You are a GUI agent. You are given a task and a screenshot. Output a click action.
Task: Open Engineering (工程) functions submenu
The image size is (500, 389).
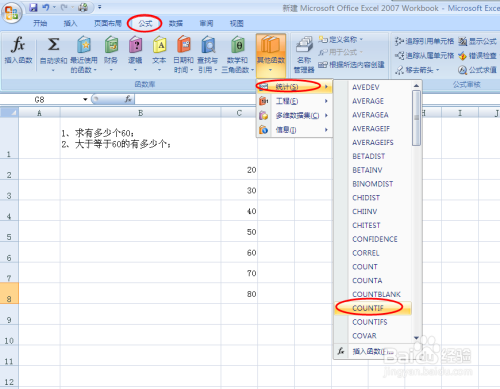pyautogui.click(x=295, y=101)
